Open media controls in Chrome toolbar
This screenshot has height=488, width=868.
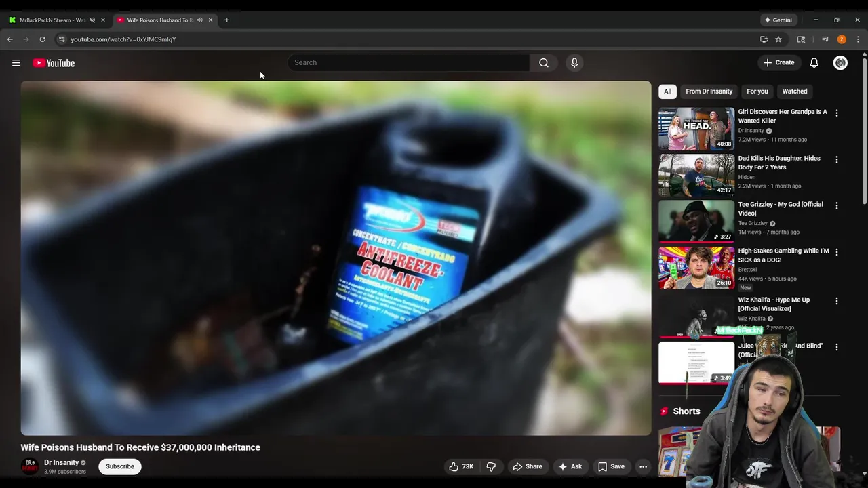click(x=825, y=39)
